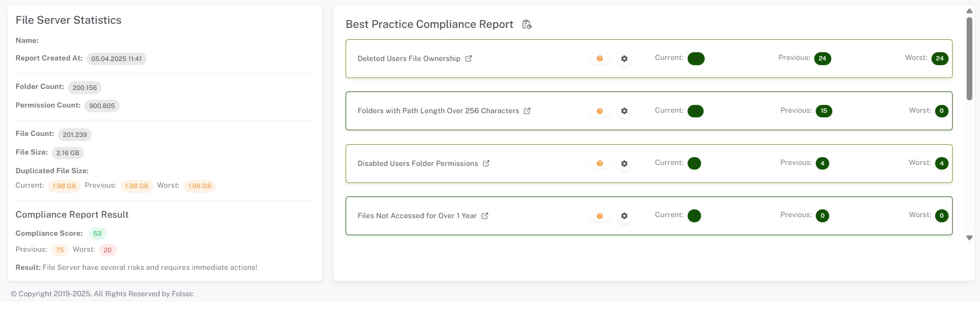Click help icon for Files Not Accessed row
The height and width of the screenshot is (335, 980).
(x=600, y=216)
